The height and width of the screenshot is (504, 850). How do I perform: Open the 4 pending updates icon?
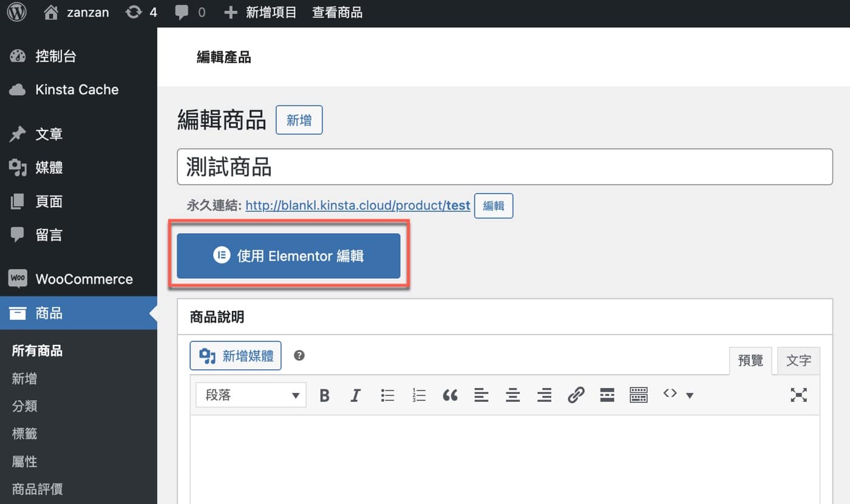(141, 12)
